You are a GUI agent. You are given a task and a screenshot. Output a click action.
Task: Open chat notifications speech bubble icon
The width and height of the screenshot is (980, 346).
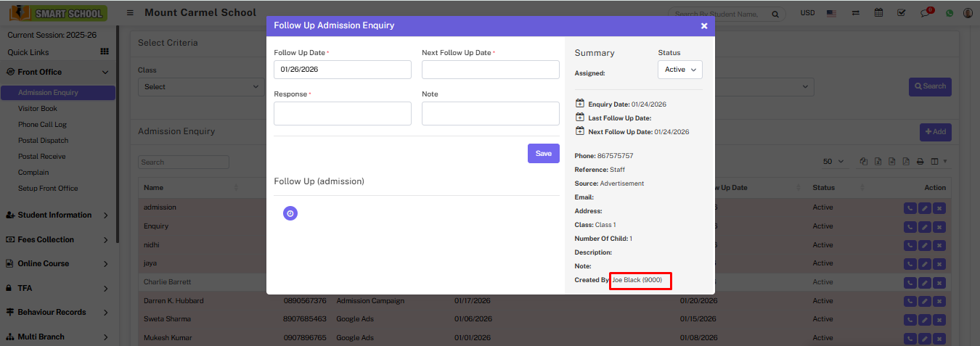point(926,13)
